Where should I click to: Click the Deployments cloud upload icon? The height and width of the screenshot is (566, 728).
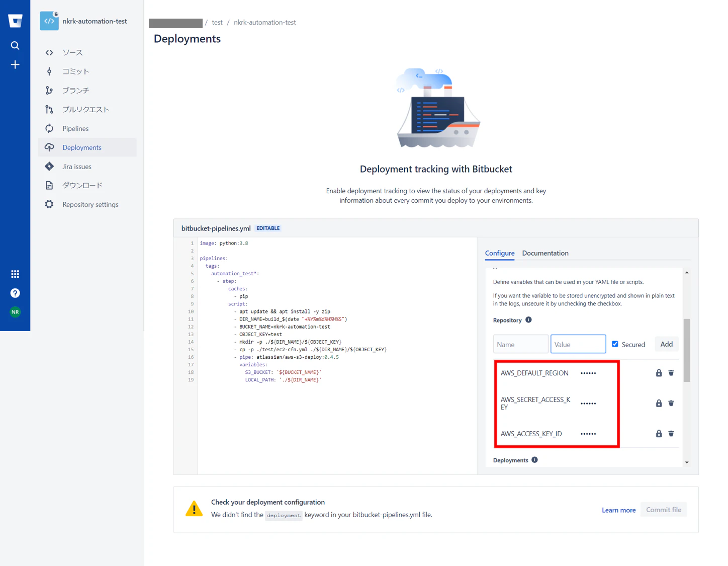(49, 147)
